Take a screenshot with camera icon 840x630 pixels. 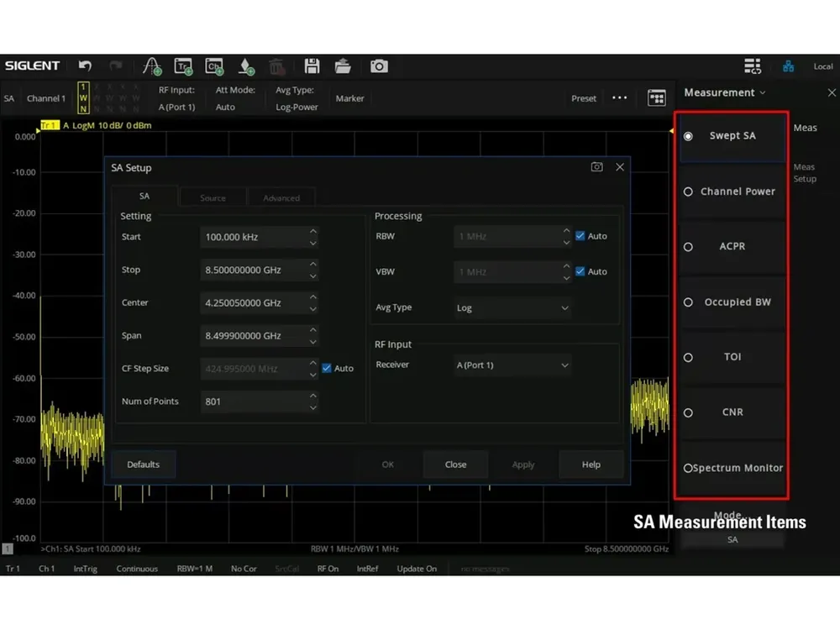point(379,66)
